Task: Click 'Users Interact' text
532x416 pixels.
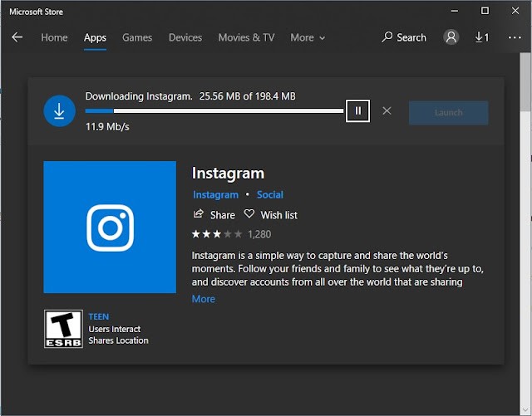Action: (115, 329)
